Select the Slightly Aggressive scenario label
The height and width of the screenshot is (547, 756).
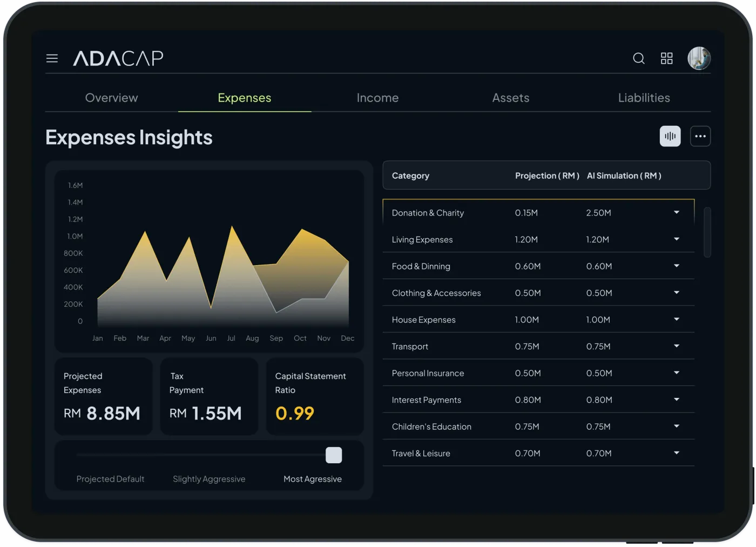tap(209, 479)
